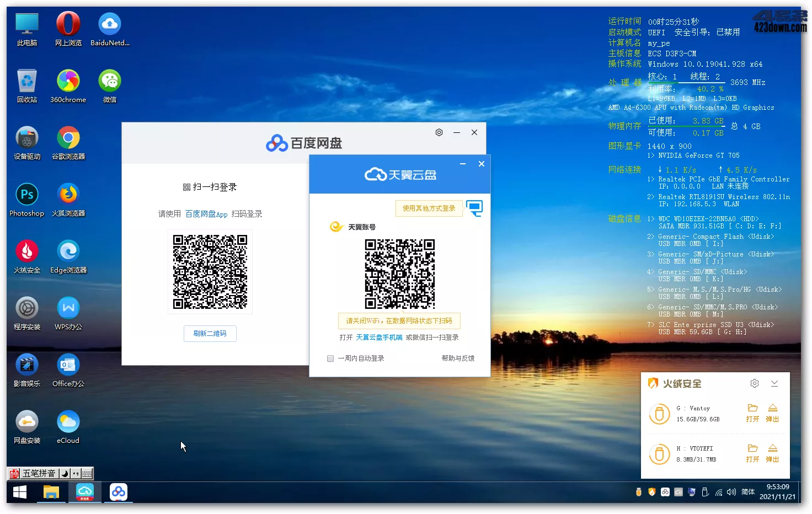Image resolution: width=812 pixels, height=514 pixels.
Task: Click the 刷新二维码 button
Action: 210,334
